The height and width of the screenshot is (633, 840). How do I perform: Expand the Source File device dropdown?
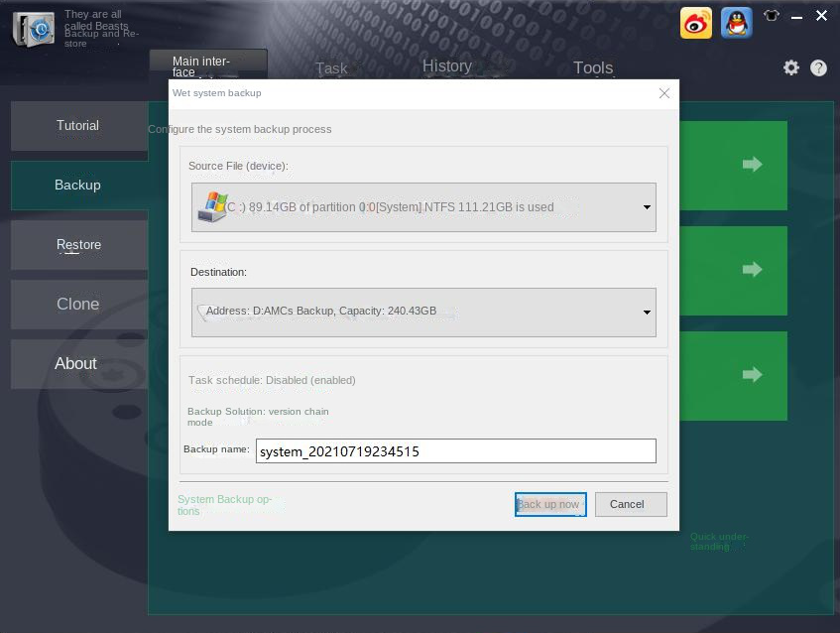coord(646,206)
